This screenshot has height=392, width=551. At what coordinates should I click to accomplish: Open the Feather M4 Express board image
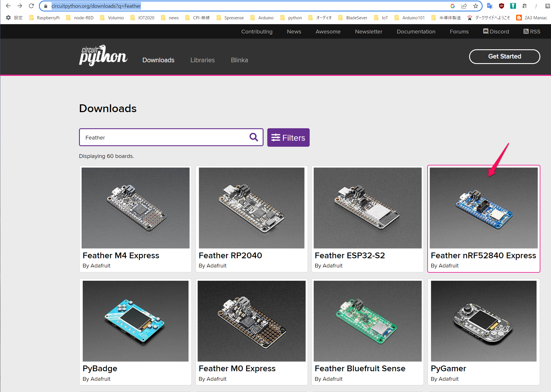136,208
